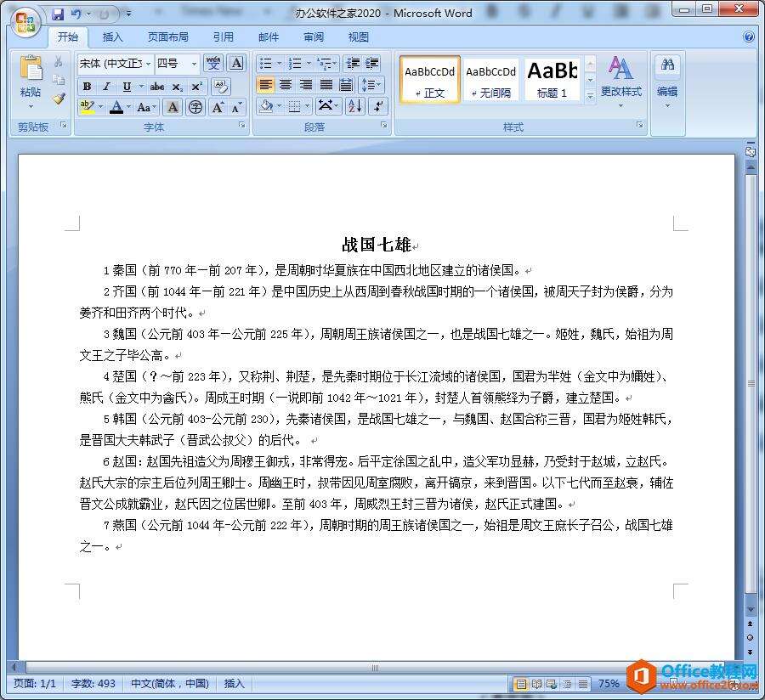Open the 邮件 tab
765x700 pixels.
point(269,37)
